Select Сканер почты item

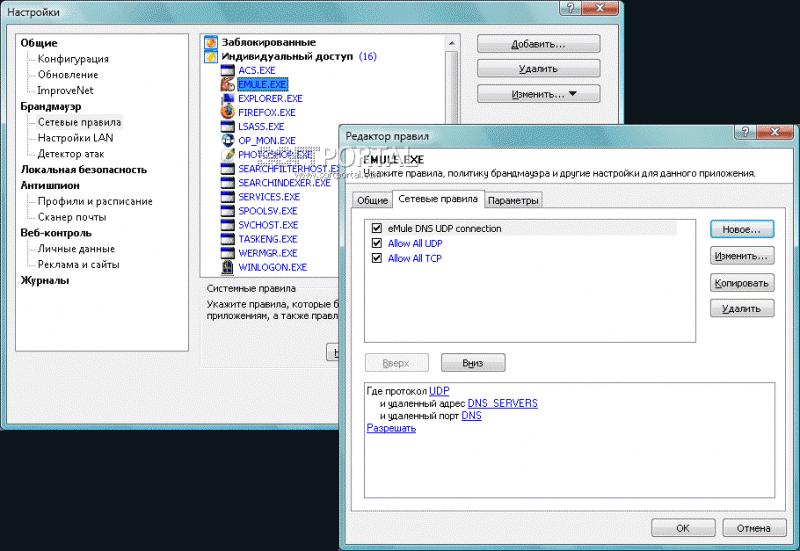click(x=72, y=217)
